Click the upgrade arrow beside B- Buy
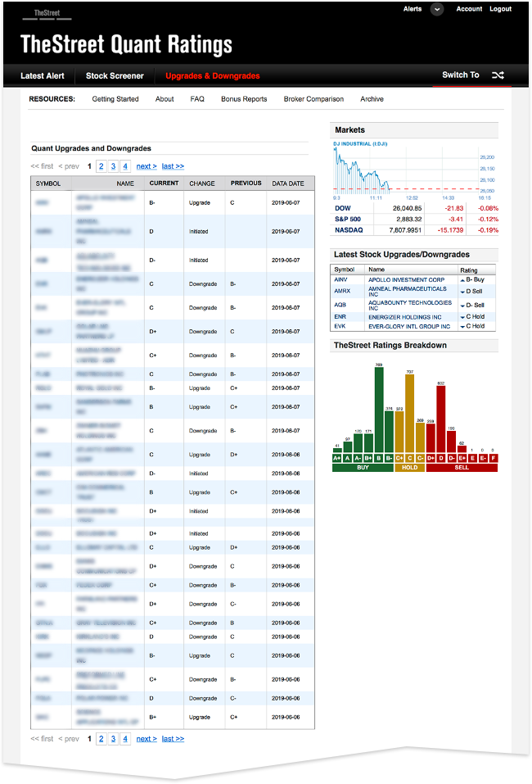This screenshot has width=532, height=784. pyautogui.click(x=462, y=280)
